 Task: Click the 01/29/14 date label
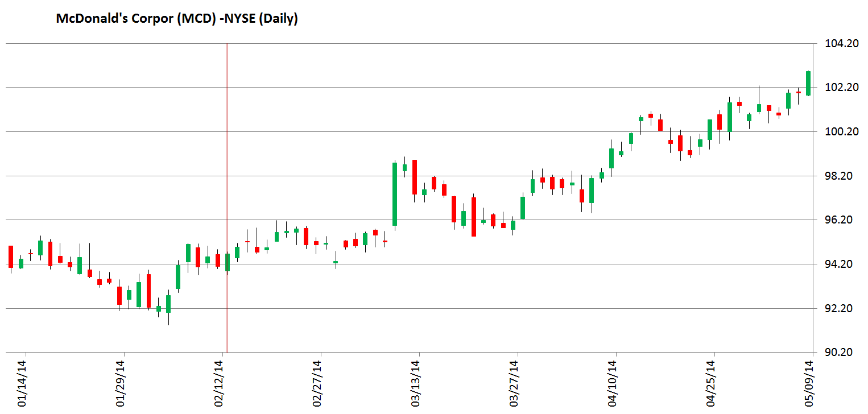tap(121, 383)
